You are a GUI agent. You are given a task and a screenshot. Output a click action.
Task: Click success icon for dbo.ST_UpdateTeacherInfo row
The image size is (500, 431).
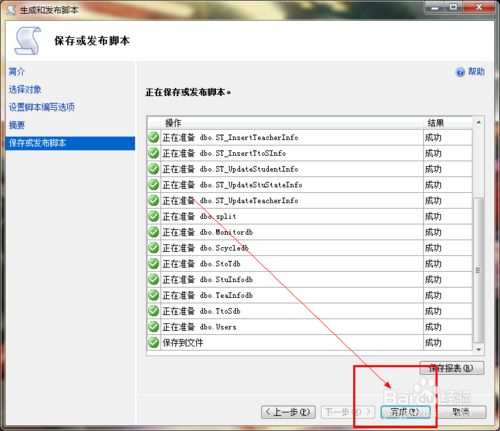pyautogui.click(x=154, y=201)
